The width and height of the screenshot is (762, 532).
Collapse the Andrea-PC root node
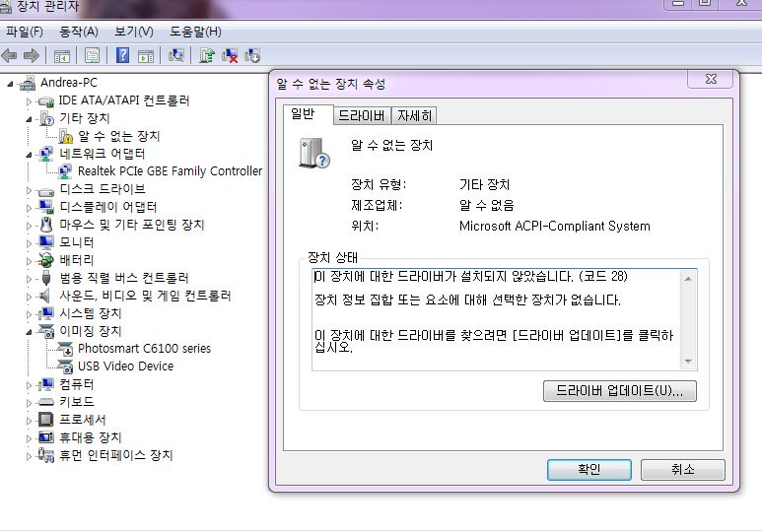(10, 84)
